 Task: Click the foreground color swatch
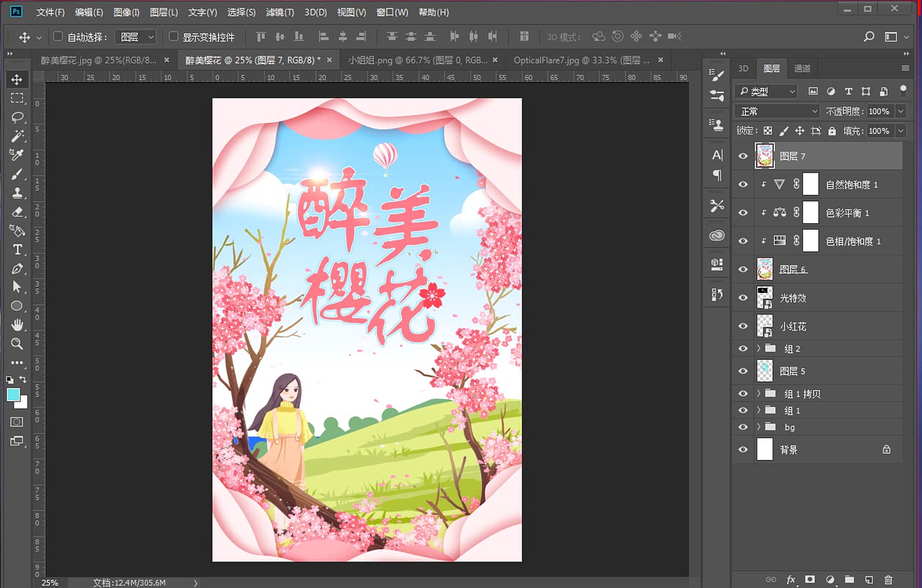pos(12,394)
